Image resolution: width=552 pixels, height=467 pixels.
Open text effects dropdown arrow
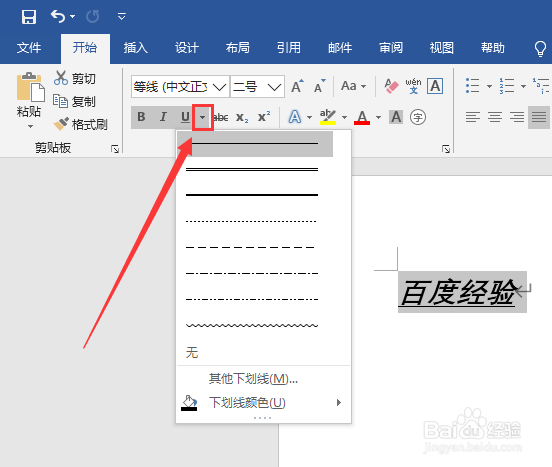coord(309,117)
